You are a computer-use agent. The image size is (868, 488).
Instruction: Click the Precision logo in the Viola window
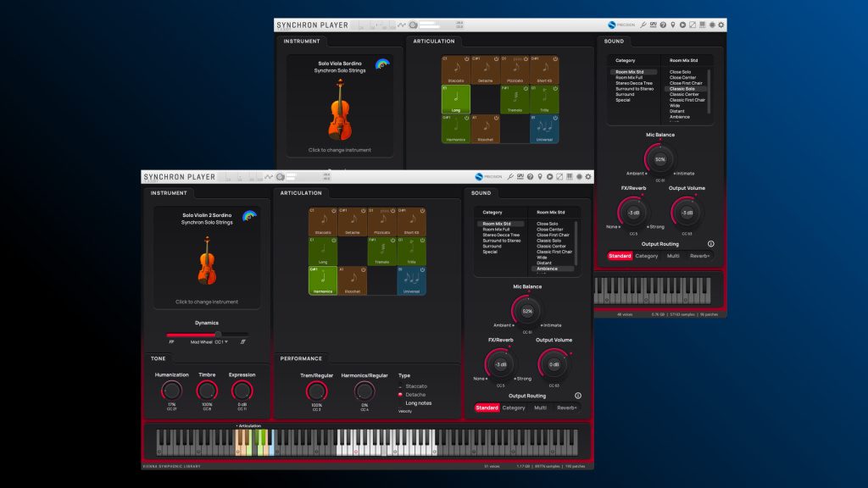click(621, 25)
